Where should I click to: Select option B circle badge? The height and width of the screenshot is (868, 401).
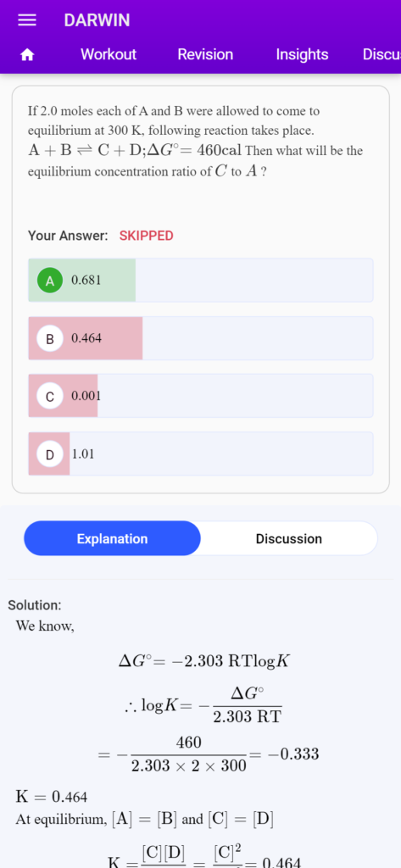coord(50,338)
